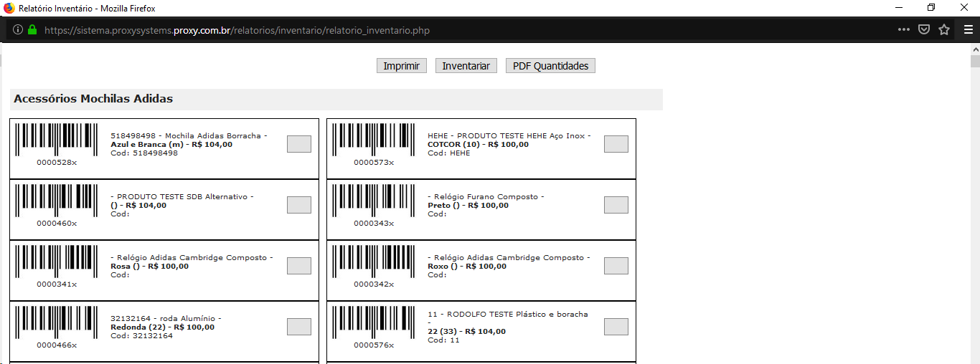Click quantity box for roda Alumínio Redonda
This screenshot has height=364, width=980.
click(299, 327)
